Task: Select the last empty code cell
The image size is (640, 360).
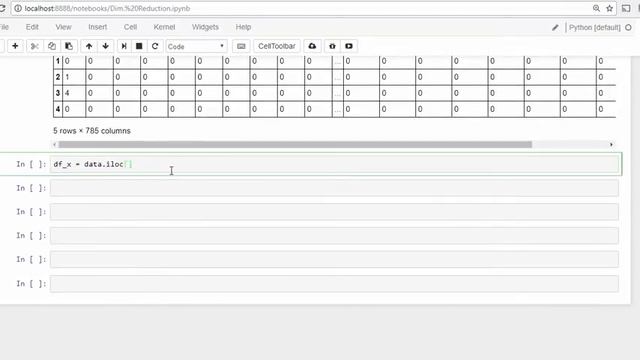Action: (x=334, y=284)
